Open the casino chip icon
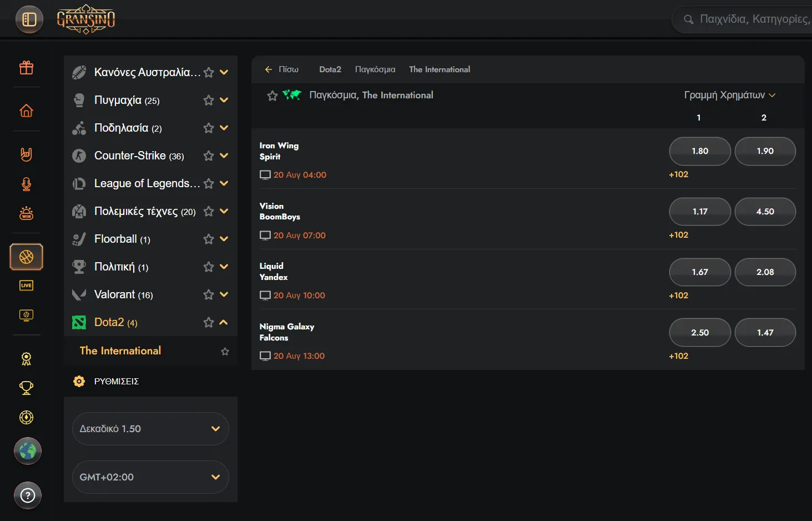The height and width of the screenshot is (521, 812). (x=26, y=417)
